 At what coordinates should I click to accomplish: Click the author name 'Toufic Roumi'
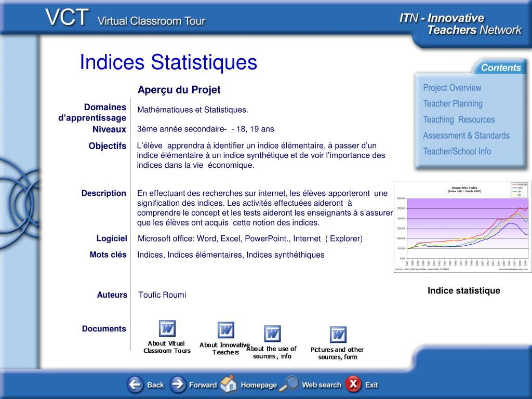pos(162,295)
